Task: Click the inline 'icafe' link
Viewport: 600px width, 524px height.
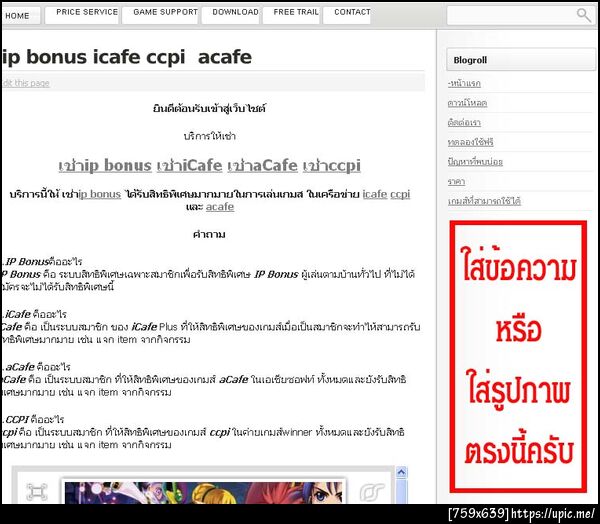Action: (375, 194)
